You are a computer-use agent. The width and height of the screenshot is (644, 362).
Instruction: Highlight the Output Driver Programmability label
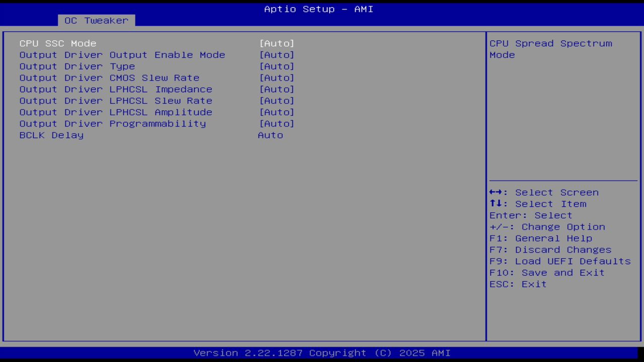113,124
